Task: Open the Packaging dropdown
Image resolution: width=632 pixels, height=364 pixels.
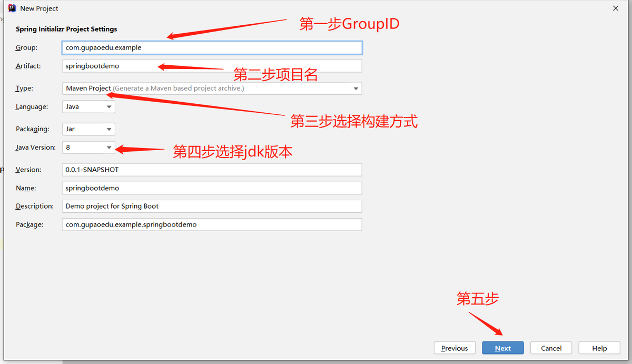Action: [x=88, y=129]
